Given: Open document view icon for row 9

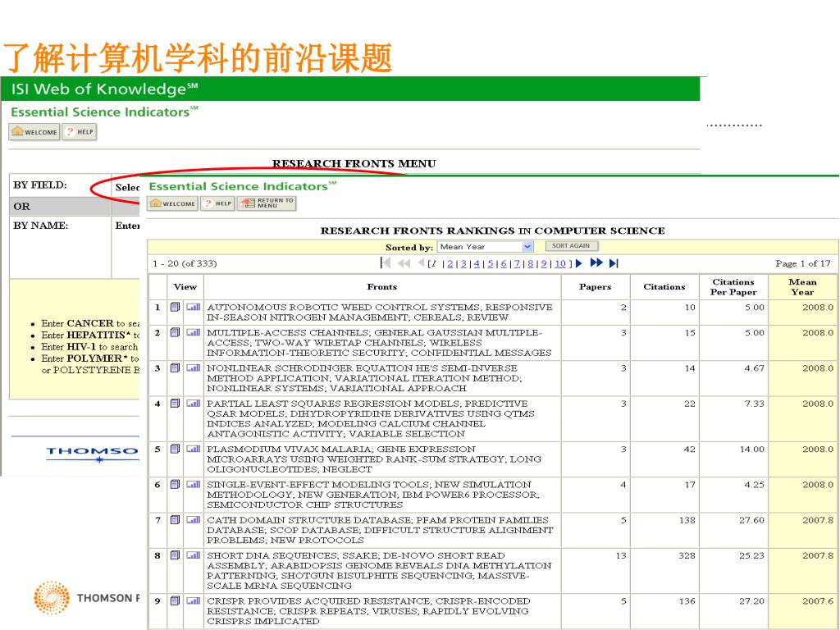Looking at the screenshot, I should coord(176,601).
